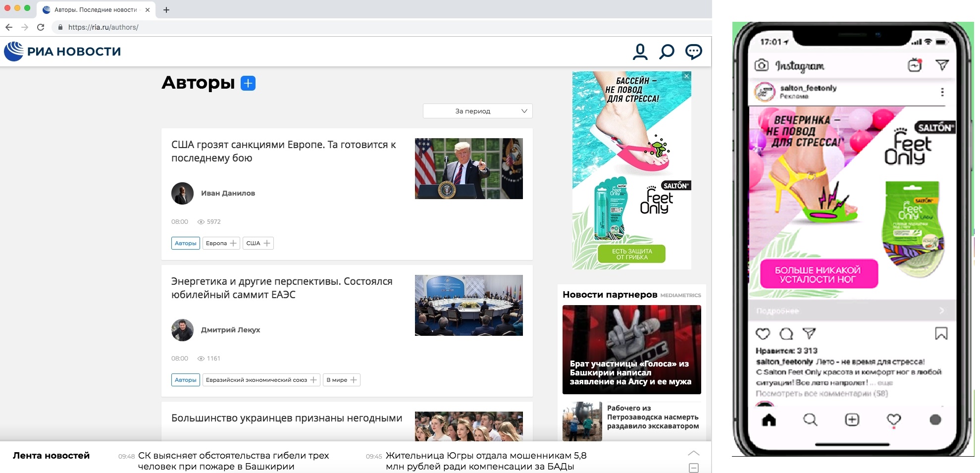Tap the IGTV icon in Instagram
The height and width of the screenshot is (473, 980).
915,65
